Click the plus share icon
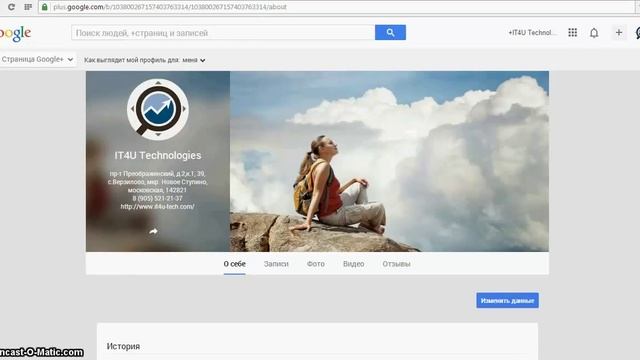 click(x=619, y=33)
